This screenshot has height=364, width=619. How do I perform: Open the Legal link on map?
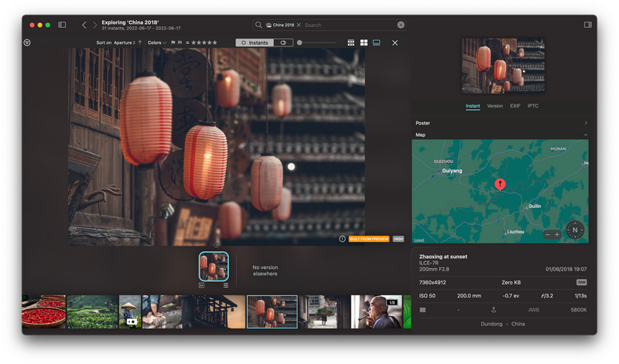click(x=419, y=240)
